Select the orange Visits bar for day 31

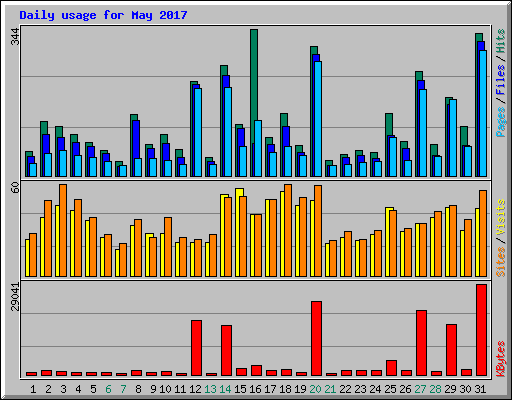483,233
